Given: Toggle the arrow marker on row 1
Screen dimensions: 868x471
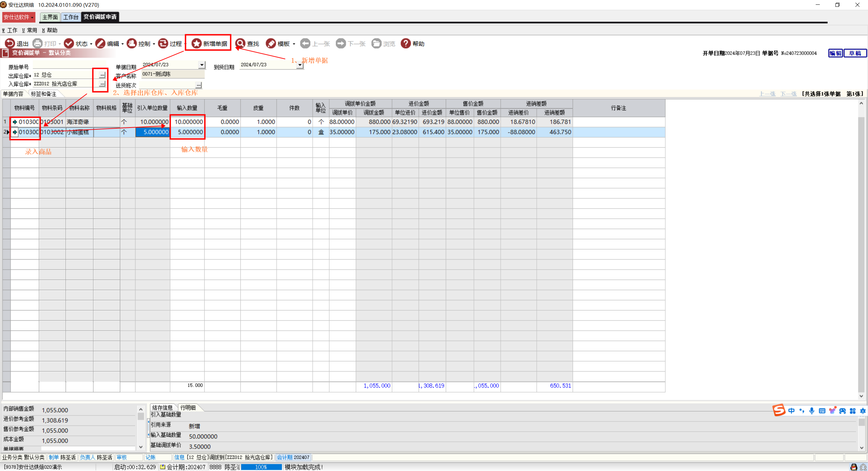Looking at the screenshot, I should (15, 122).
